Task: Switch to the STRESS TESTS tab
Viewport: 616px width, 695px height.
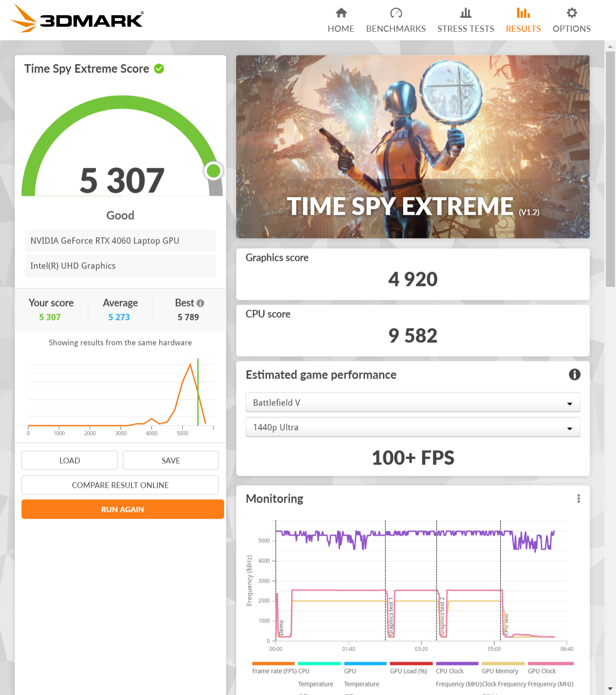Action: 466,20
